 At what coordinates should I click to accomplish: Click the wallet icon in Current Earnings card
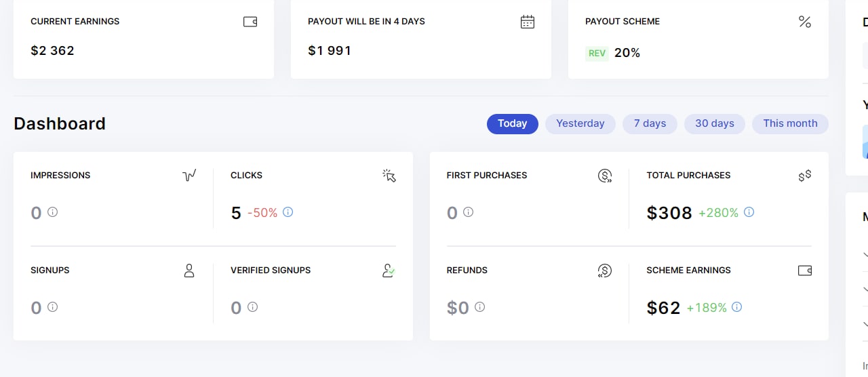pos(250,22)
